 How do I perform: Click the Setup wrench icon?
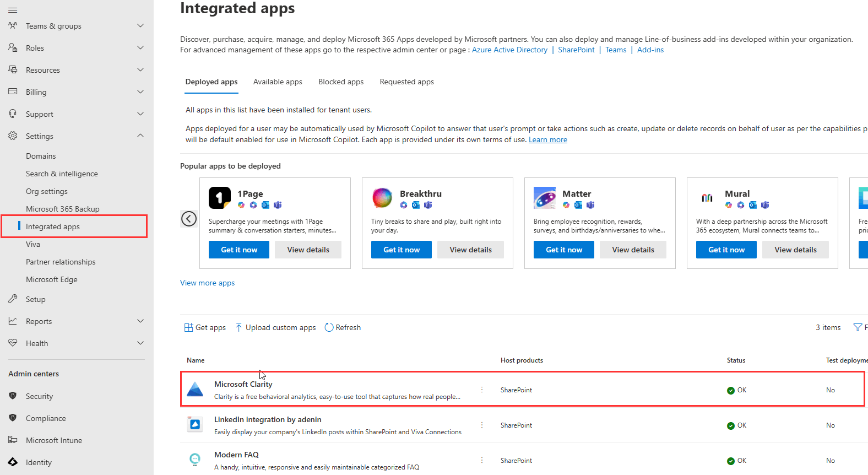13,299
